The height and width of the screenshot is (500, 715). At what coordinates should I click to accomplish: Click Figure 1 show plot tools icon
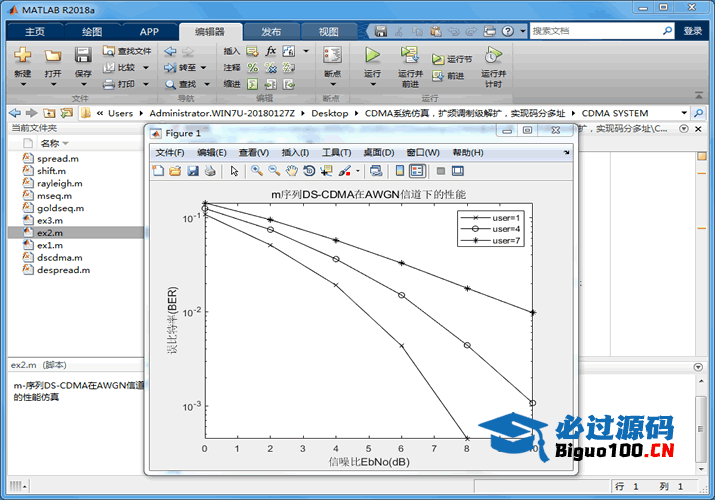point(457,171)
